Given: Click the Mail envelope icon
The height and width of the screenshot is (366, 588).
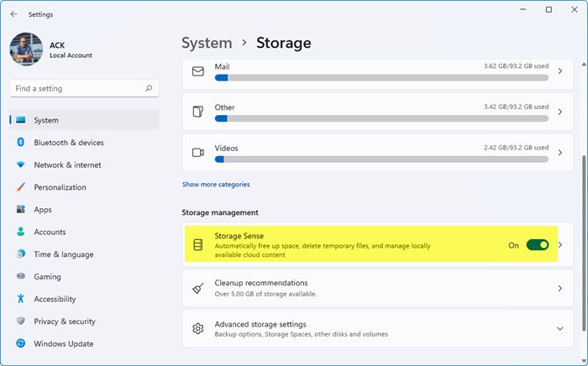Looking at the screenshot, I should point(198,71).
